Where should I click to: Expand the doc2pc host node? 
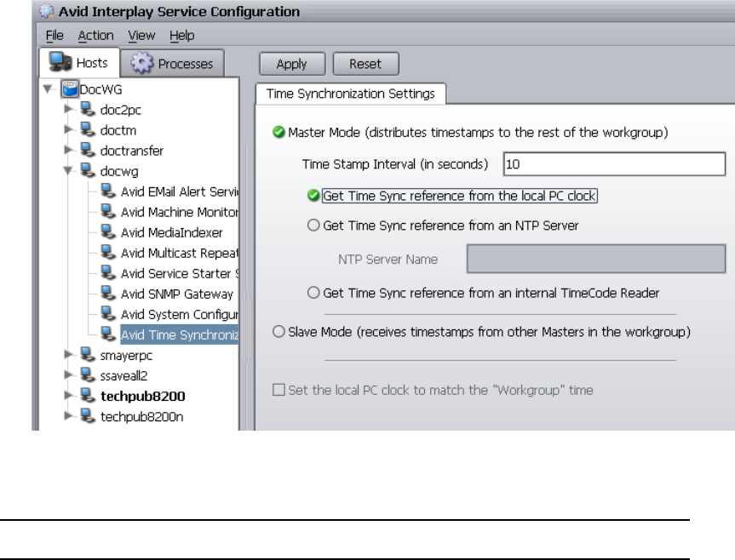68,109
